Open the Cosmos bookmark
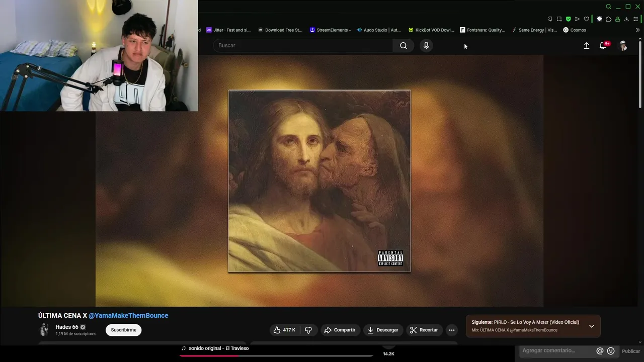644x362 pixels. pos(575,30)
